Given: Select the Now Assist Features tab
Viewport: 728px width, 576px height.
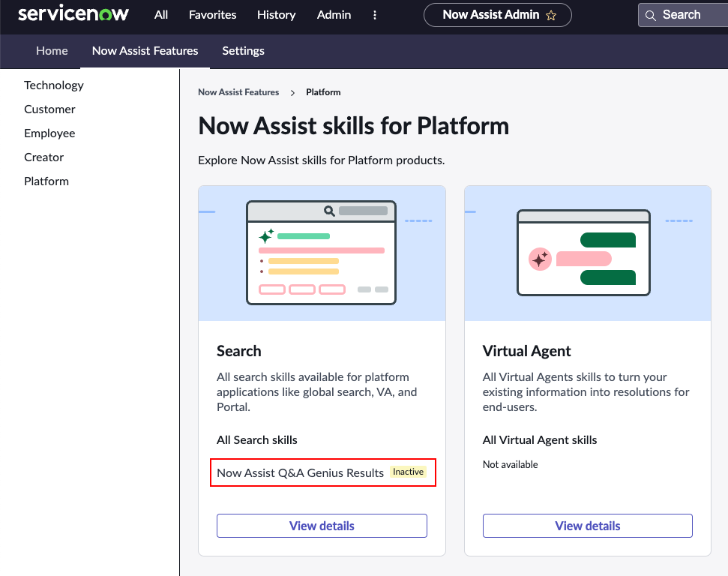Looking at the screenshot, I should [145, 51].
